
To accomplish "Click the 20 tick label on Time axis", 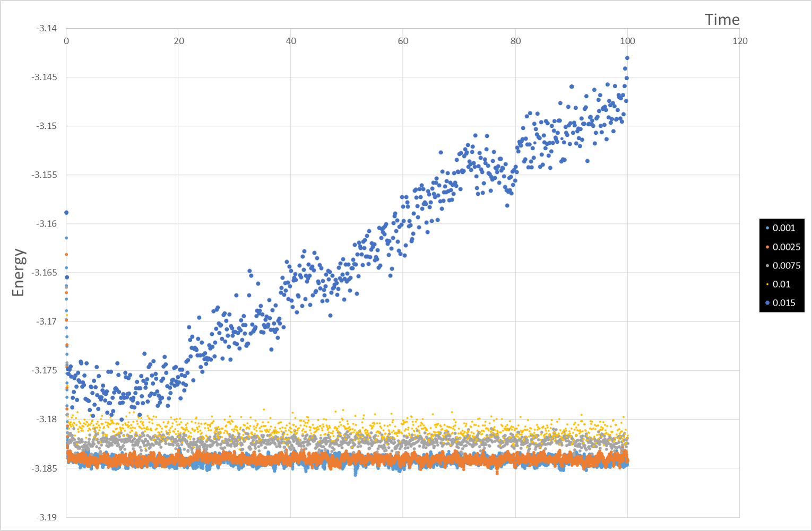I will (179, 41).
